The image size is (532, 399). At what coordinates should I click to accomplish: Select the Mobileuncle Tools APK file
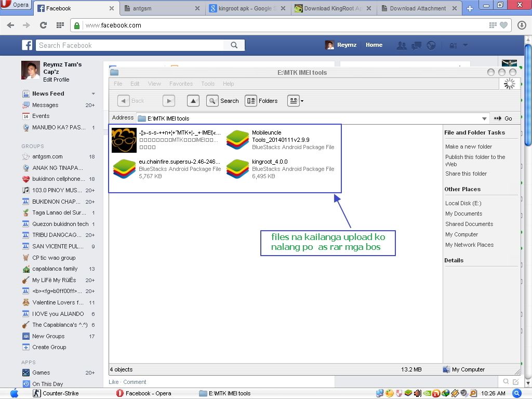(238, 140)
